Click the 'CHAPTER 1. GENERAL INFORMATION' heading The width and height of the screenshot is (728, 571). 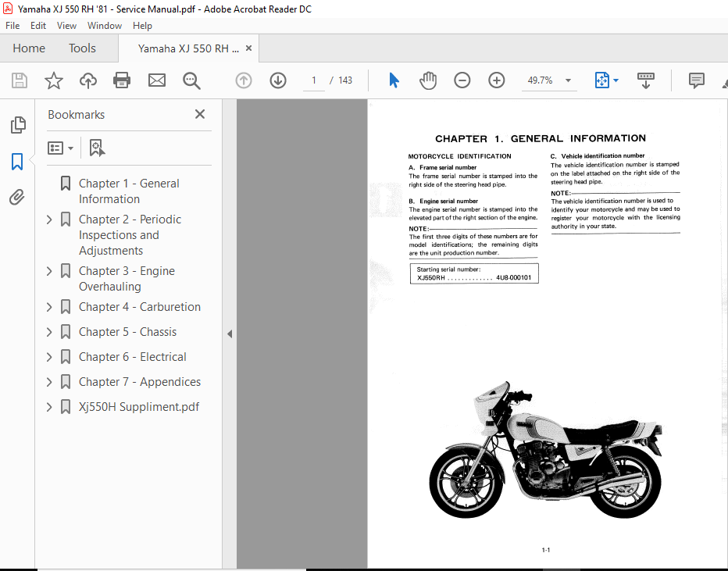point(541,138)
